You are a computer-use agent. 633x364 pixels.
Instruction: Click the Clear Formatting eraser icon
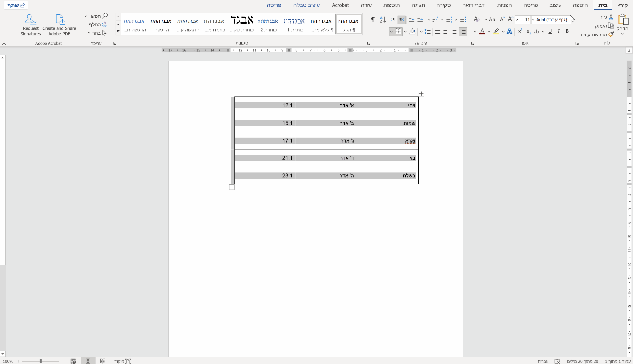pyautogui.click(x=477, y=20)
